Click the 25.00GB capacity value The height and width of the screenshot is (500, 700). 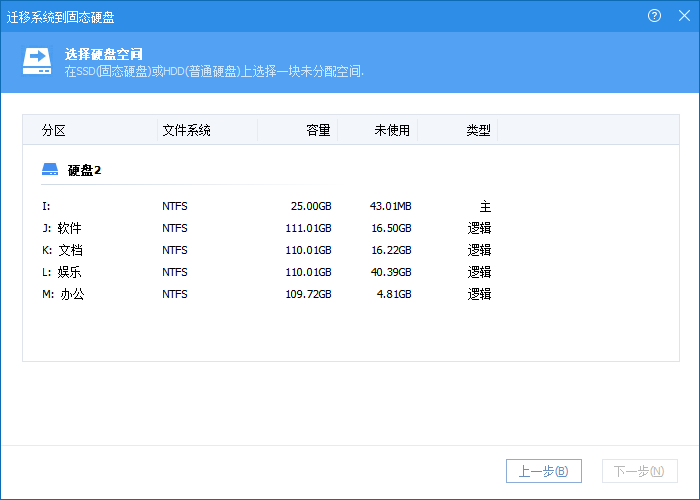311,206
